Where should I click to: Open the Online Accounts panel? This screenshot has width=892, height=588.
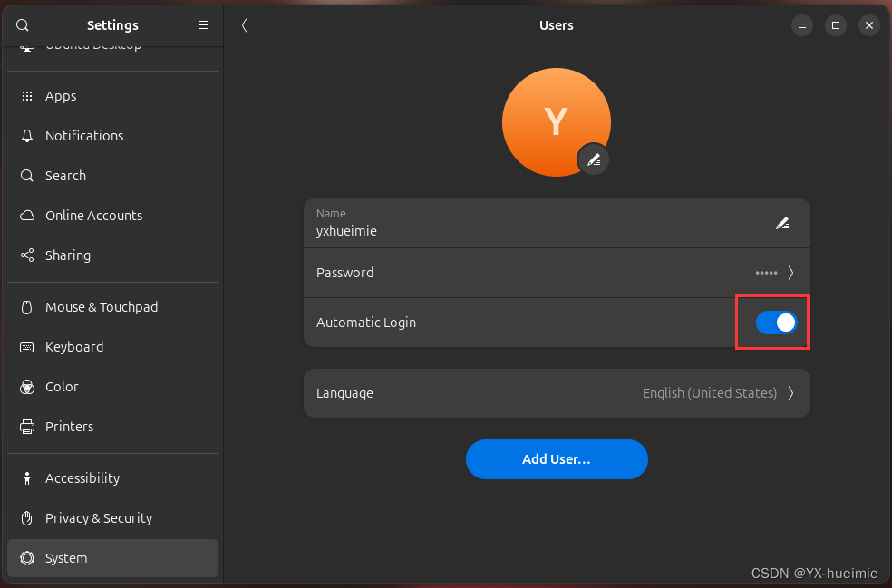coord(112,216)
